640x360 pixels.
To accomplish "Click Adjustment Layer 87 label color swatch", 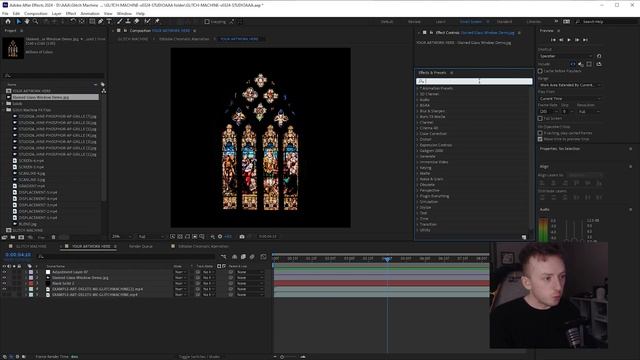I will pyautogui.click(x=31, y=272).
